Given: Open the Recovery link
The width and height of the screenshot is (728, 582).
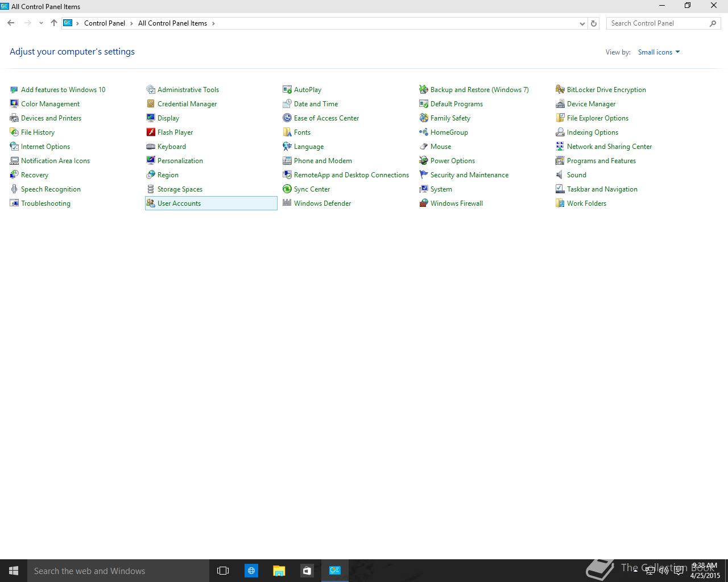Looking at the screenshot, I should click(35, 174).
